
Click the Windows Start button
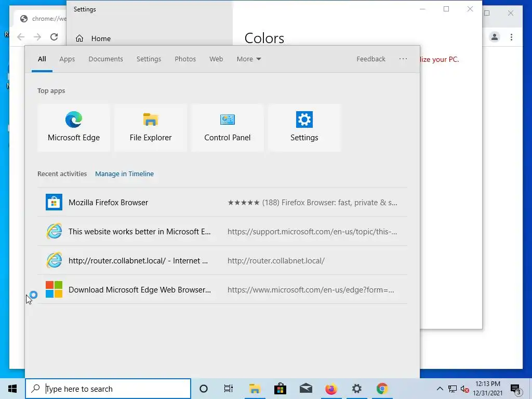pyautogui.click(x=12, y=389)
